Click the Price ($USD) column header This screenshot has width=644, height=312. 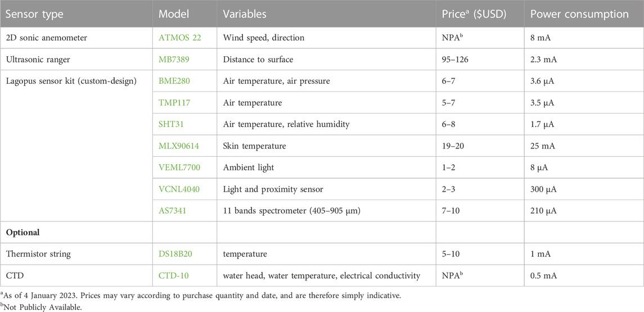tap(475, 14)
